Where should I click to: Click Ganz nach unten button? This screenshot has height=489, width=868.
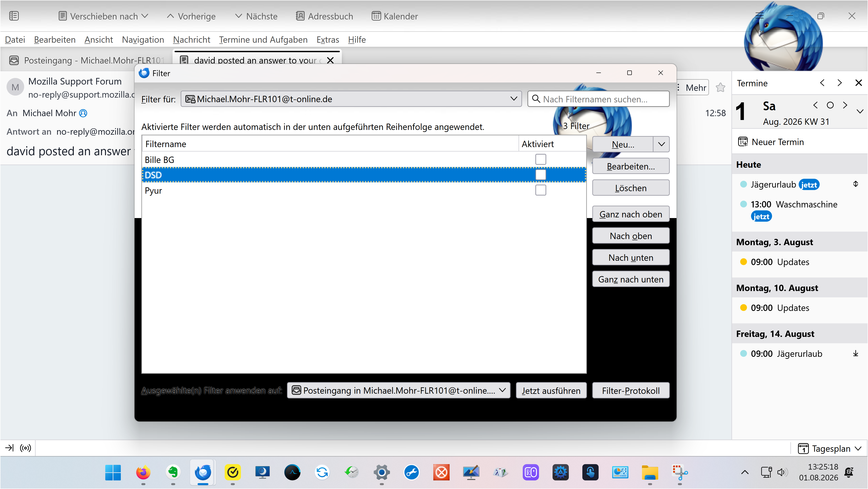631,279
